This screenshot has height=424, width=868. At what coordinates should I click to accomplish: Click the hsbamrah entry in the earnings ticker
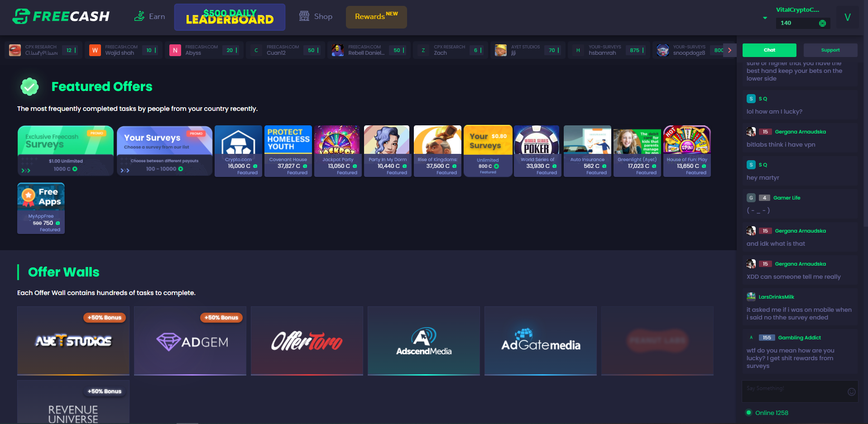point(609,50)
